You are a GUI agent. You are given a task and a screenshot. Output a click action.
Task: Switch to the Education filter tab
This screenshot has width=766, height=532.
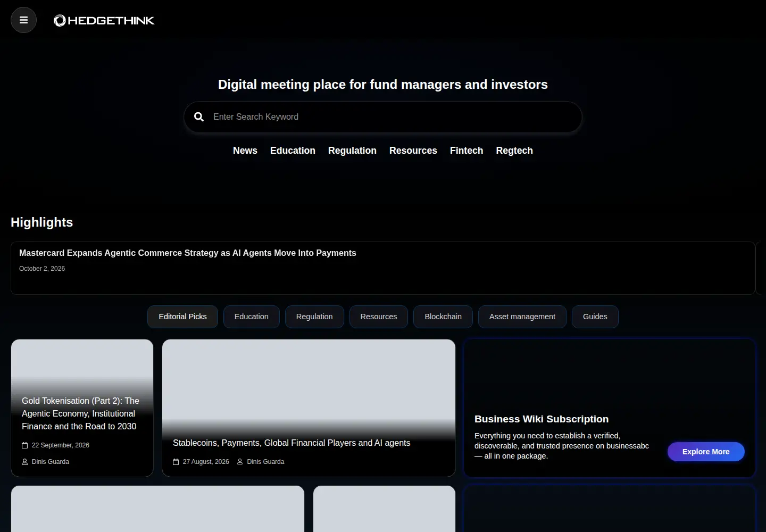pyautogui.click(x=252, y=317)
